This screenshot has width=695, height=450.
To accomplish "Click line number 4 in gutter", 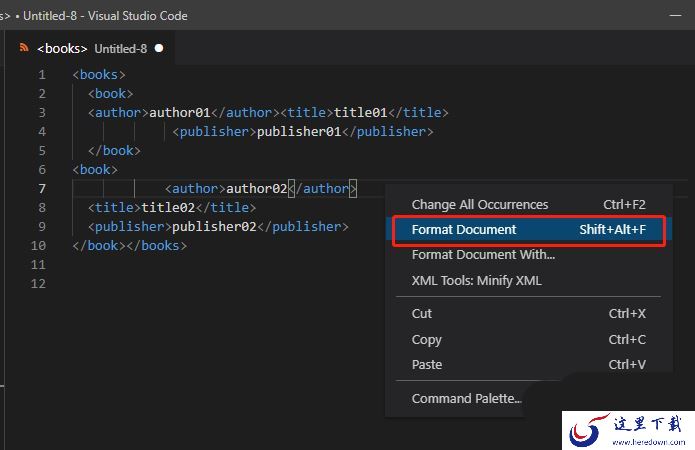I will click(42, 132).
